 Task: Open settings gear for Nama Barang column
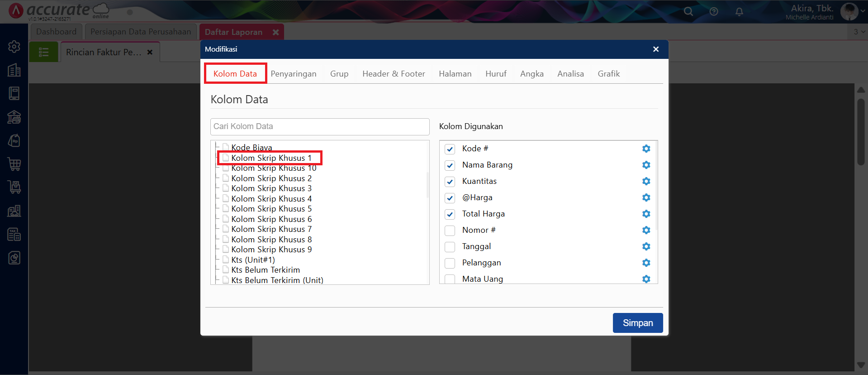646,165
